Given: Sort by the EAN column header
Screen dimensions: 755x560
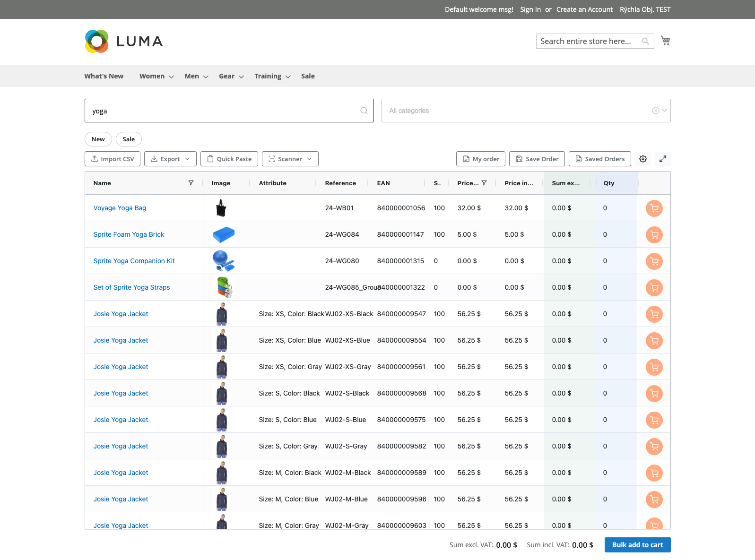Looking at the screenshot, I should point(383,183).
